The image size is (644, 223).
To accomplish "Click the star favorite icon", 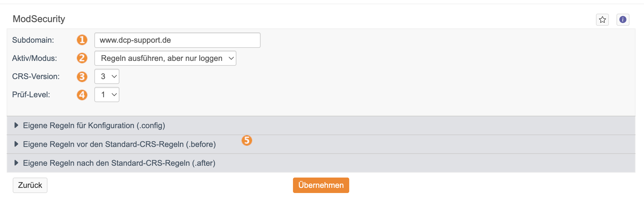I will (x=602, y=20).
